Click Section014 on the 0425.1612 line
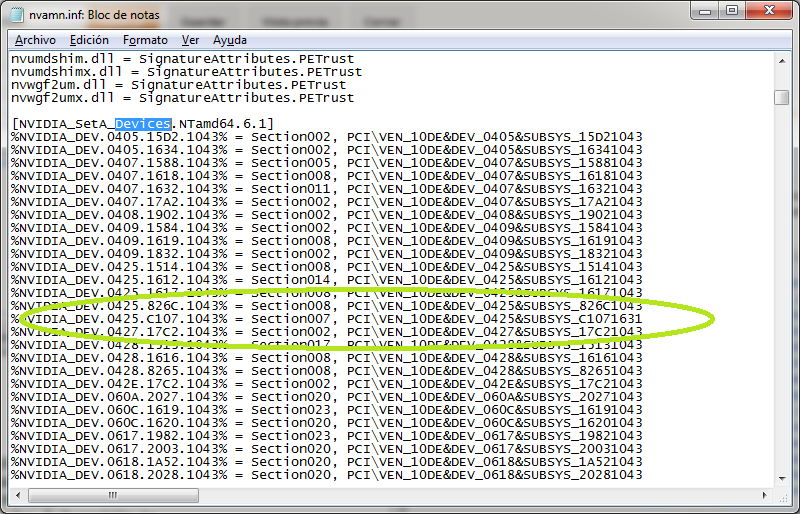The image size is (800, 514). pyautogui.click(x=291, y=280)
